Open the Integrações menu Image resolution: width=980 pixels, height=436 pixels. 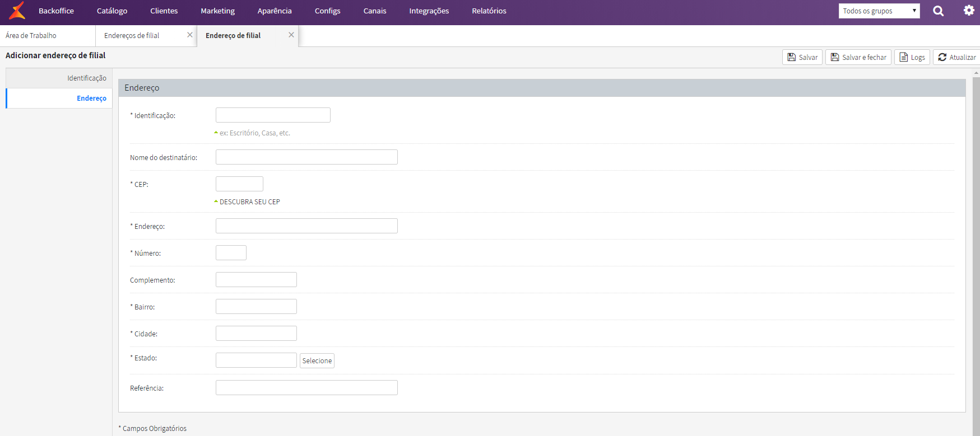pyautogui.click(x=429, y=11)
